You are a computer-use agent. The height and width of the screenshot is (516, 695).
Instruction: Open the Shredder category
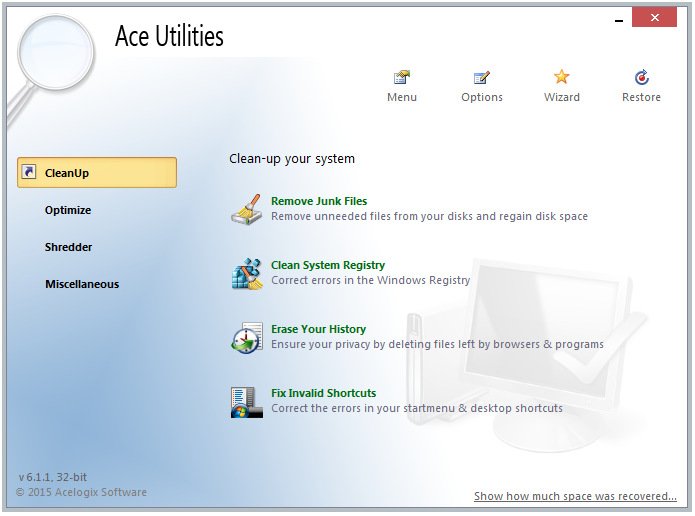tap(68, 247)
